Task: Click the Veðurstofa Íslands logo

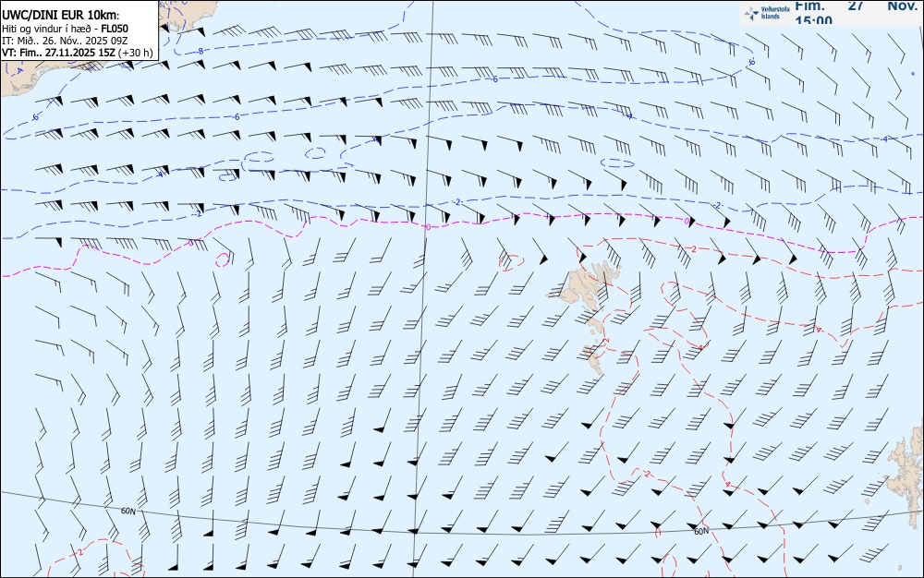Action: pyautogui.click(x=767, y=13)
